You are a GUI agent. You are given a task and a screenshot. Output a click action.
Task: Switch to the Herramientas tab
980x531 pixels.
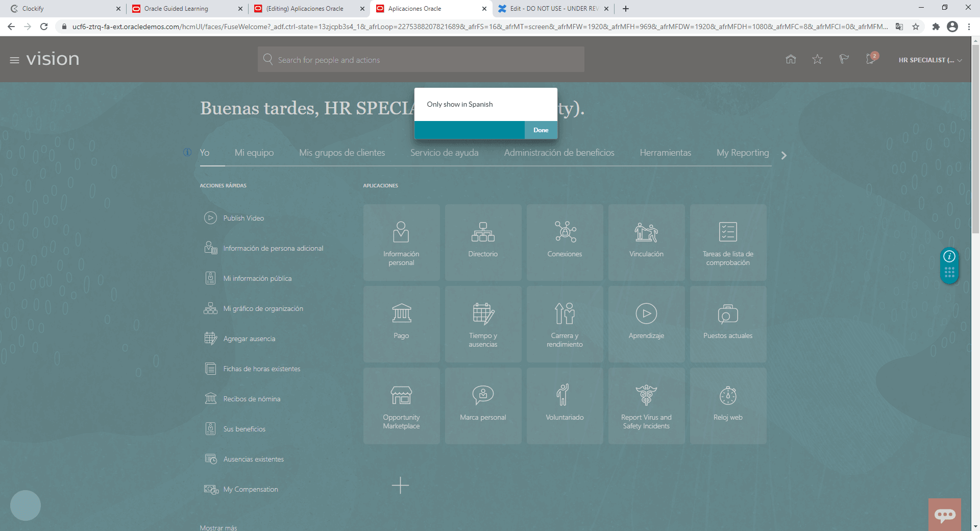tap(666, 153)
